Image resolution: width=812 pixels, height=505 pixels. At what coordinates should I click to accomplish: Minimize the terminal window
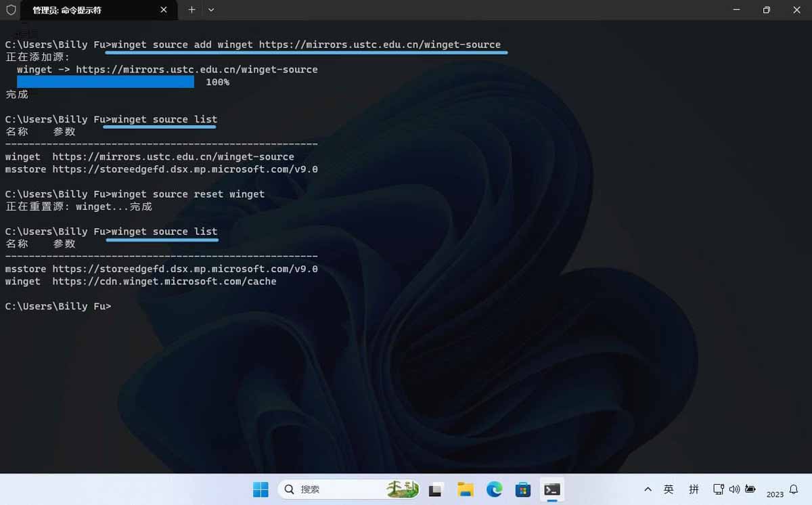[736, 10]
